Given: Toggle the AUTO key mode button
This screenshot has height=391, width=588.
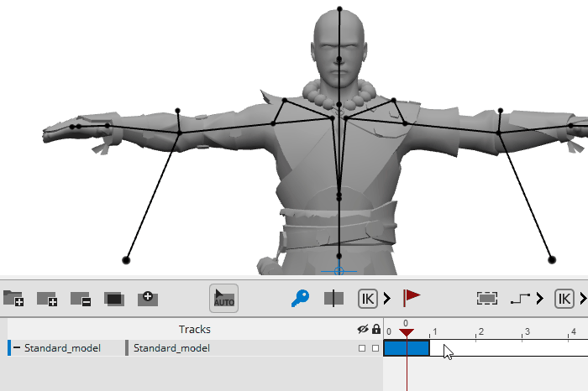Looking at the screenshot, I should click(223, 298).
